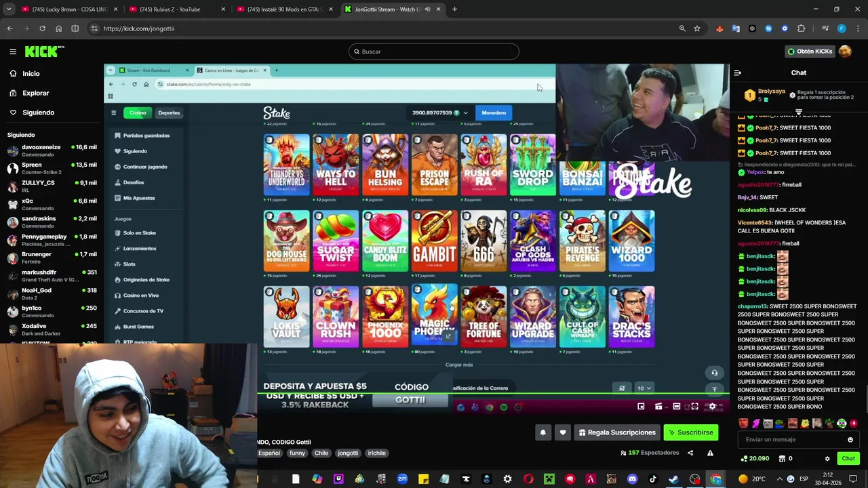Open xQc followed channel
The height and width of the screenshot is (488, 868).
coord(51,204)
